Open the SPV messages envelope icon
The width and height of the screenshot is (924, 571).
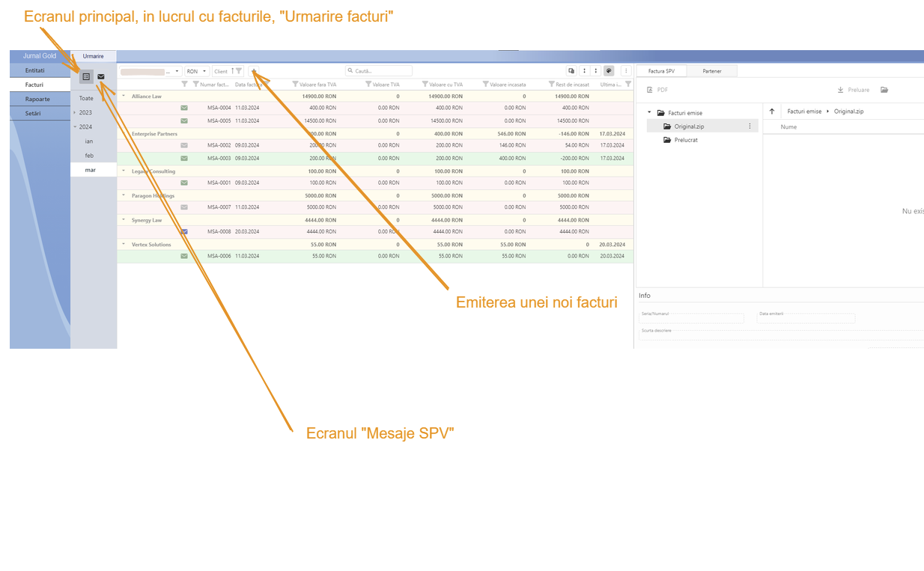click(x=101, y=76)
